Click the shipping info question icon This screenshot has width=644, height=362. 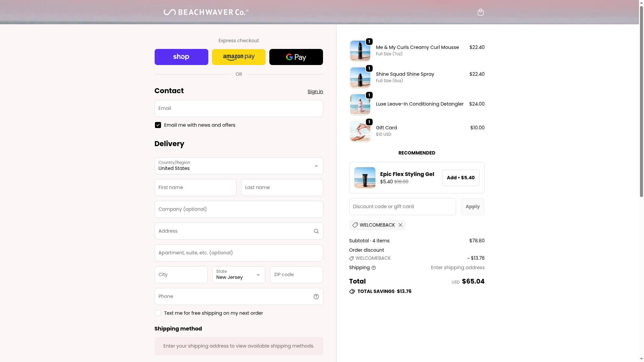[x=374, y=268]
